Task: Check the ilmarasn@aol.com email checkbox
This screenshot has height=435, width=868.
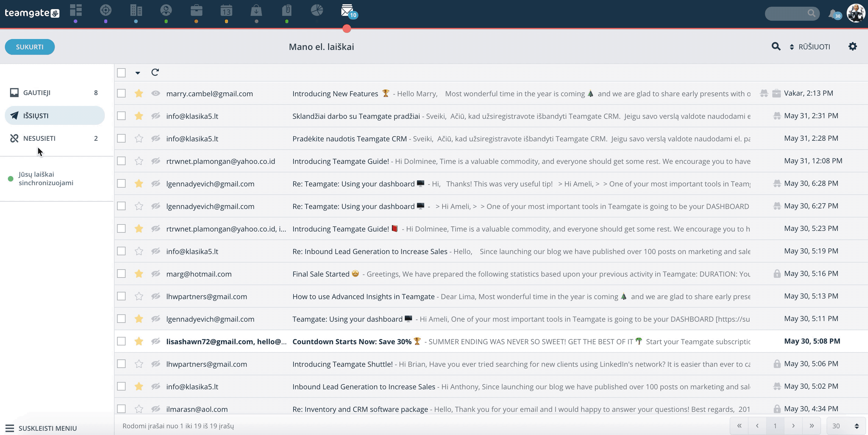Action: (x=121, y=409)
